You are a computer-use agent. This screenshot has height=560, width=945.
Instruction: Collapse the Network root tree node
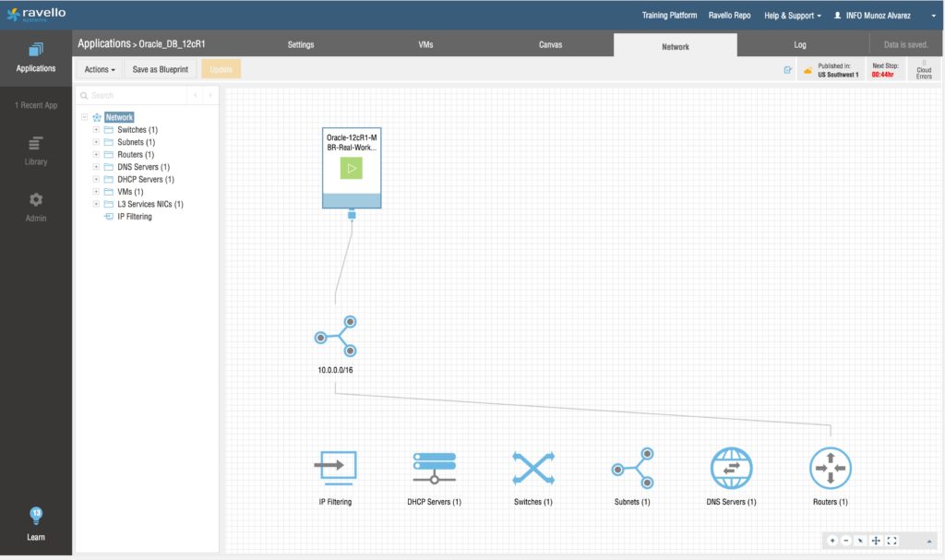84,117
